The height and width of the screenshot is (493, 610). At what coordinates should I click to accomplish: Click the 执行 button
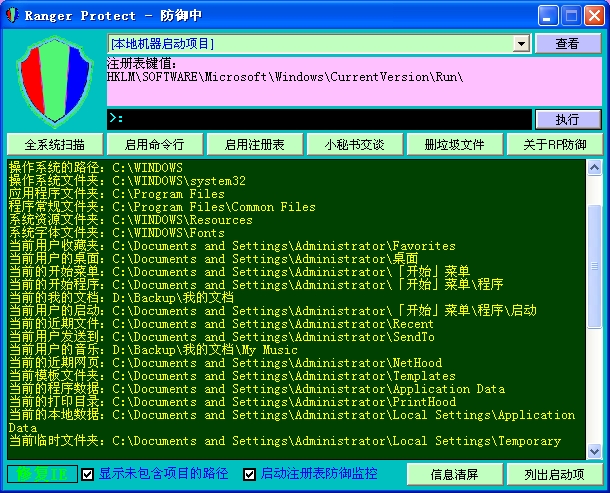(568, 119)
